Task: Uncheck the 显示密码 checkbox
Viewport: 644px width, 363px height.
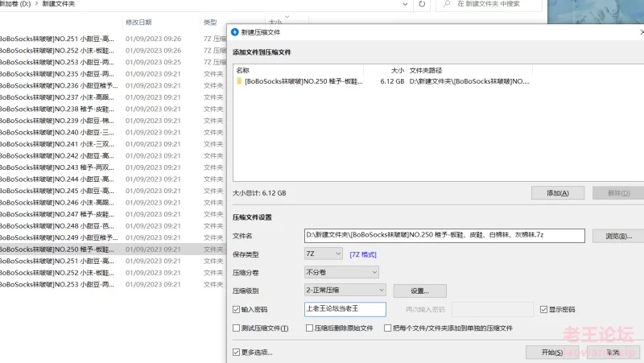Action: click(x=544, y=309)
